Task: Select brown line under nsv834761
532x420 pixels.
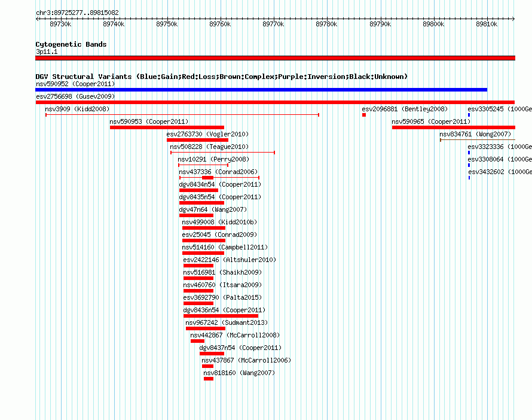Action: pos(478,140)
